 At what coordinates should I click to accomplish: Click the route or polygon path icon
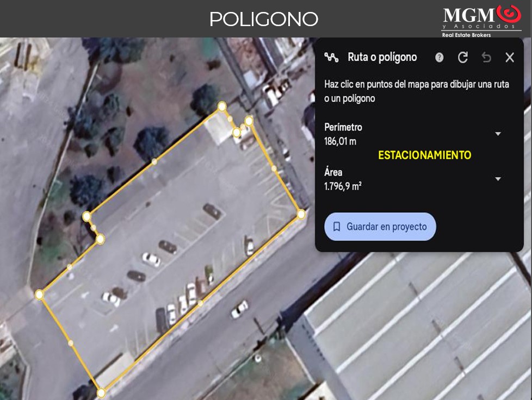click(331, 57)
